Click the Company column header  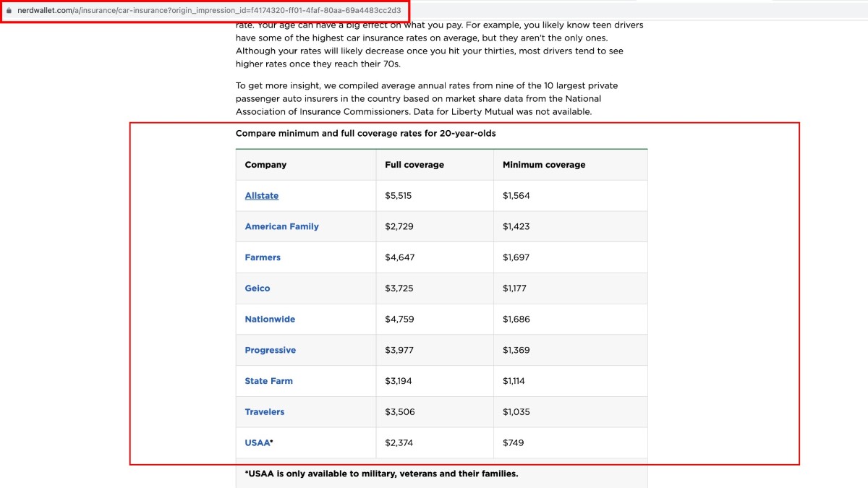[265, 165]
